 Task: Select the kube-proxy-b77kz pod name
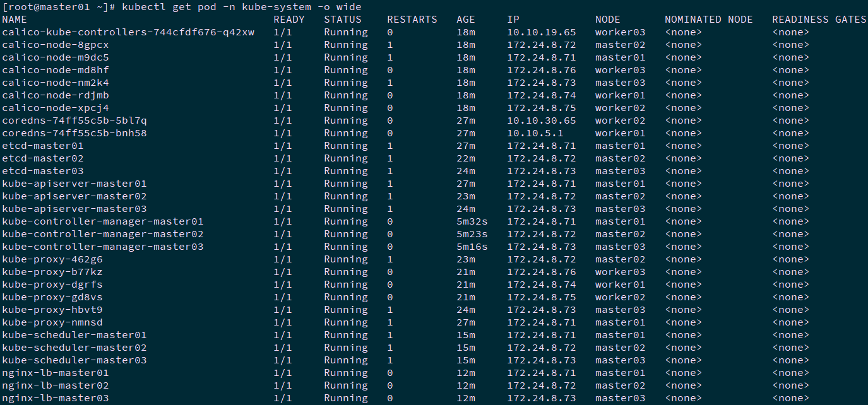click(52, 272)
